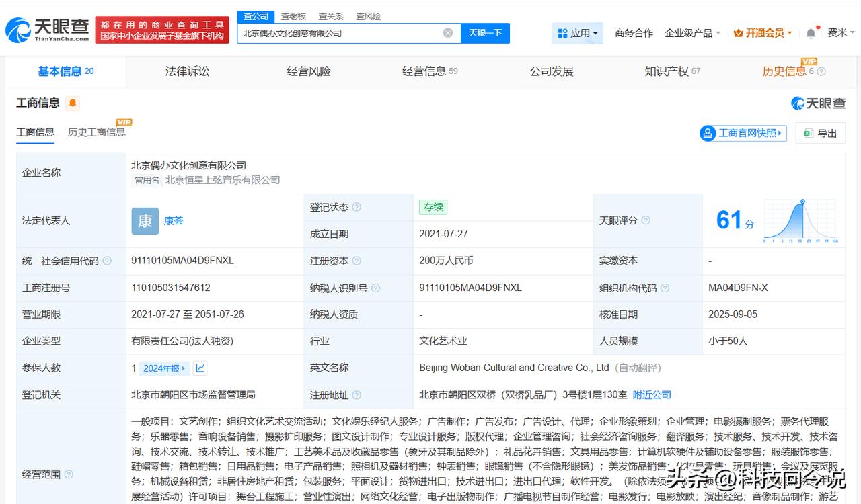Screen dimensions: 861x504
Task: Click the 文化艺术业 industry value
Action: pyautogui.click(x=443, y=341)
